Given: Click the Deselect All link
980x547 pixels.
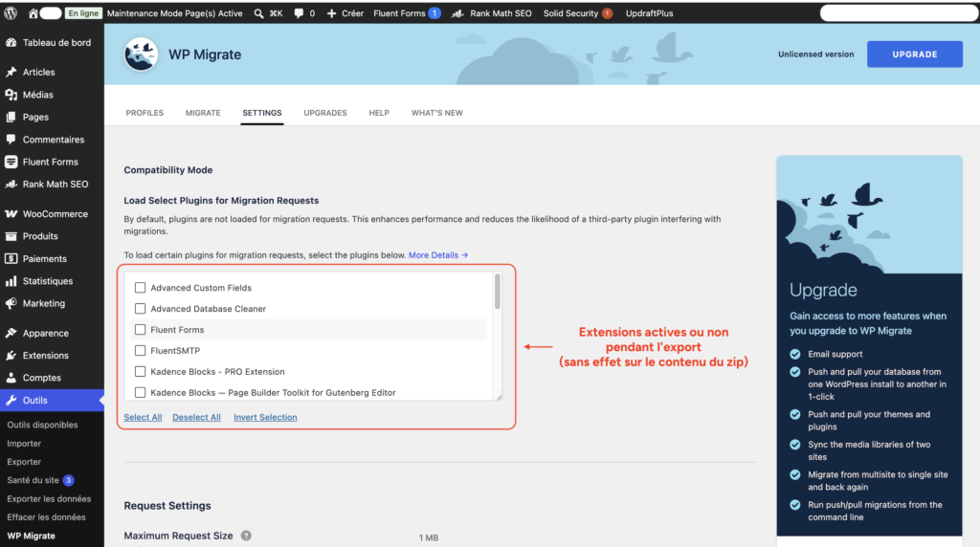Looking at the screenshot, I should [x=196, y=417].
